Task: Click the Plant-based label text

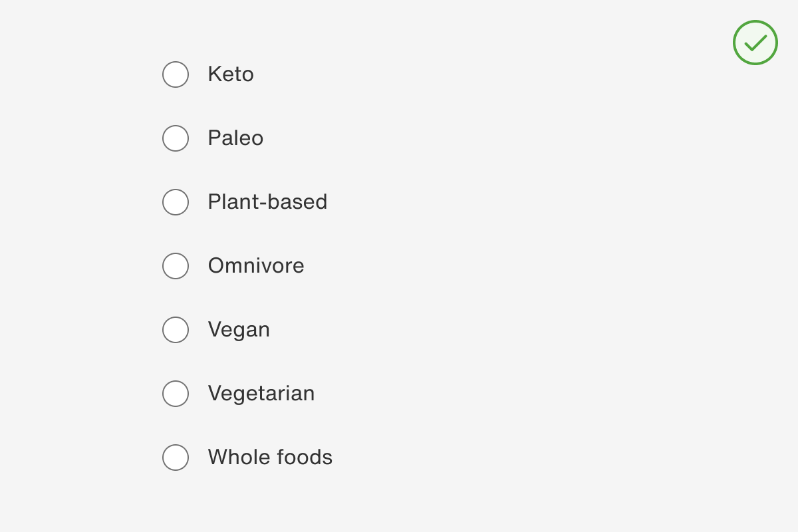Action: pos(267,202)
